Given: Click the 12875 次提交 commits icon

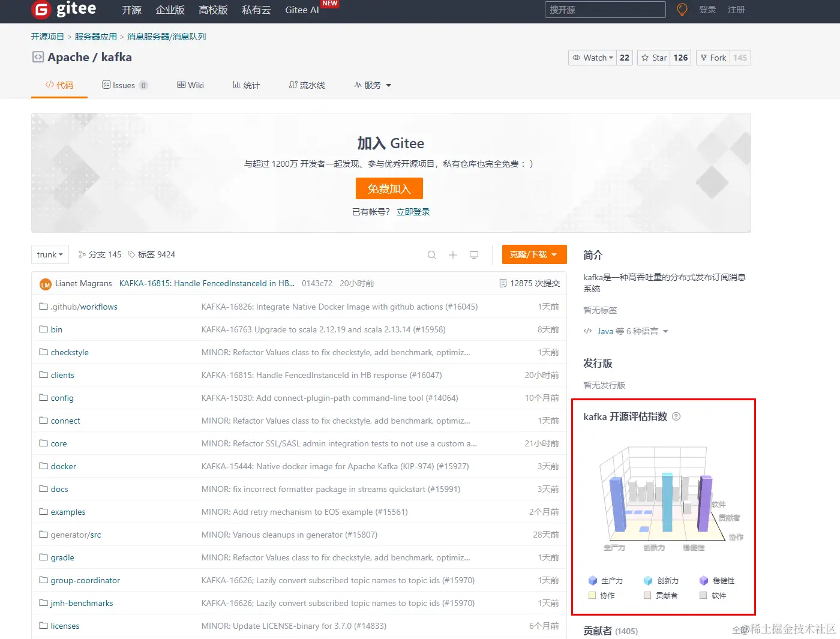Looking at the screenshot, I should pyautogui.click(x=503, y=283).
